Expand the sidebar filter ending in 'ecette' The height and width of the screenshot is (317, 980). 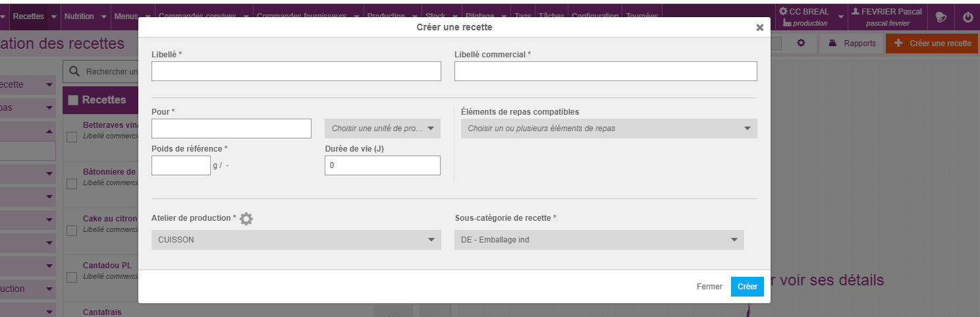click(x=28, y=84)
